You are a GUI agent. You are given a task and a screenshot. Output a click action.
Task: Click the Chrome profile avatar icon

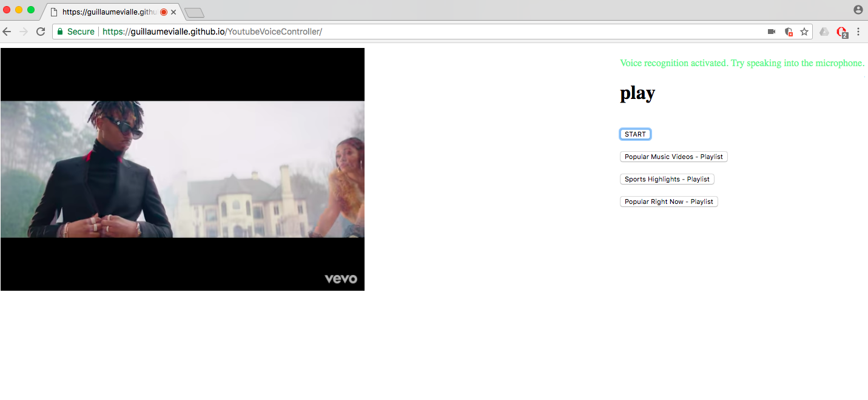858,10
